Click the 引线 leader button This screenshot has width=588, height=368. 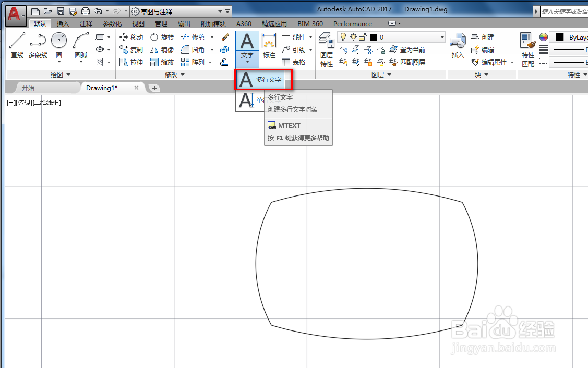pos(294,50)
